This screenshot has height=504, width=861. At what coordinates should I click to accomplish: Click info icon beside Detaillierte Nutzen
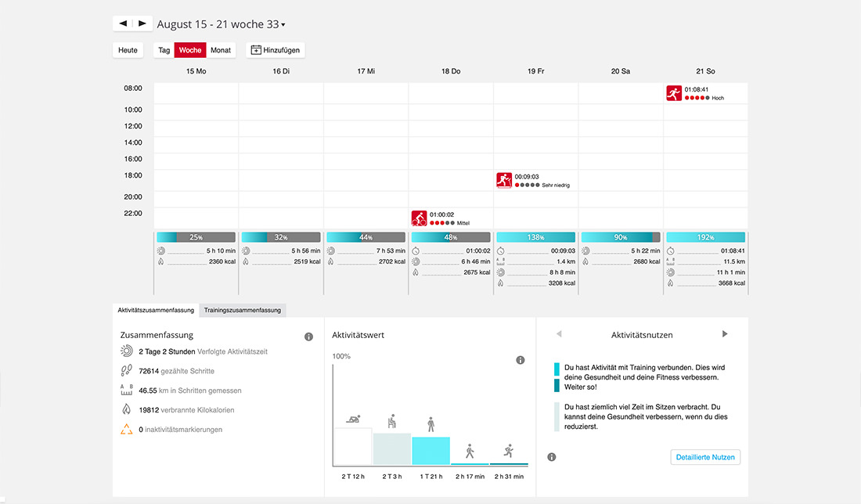552,457
